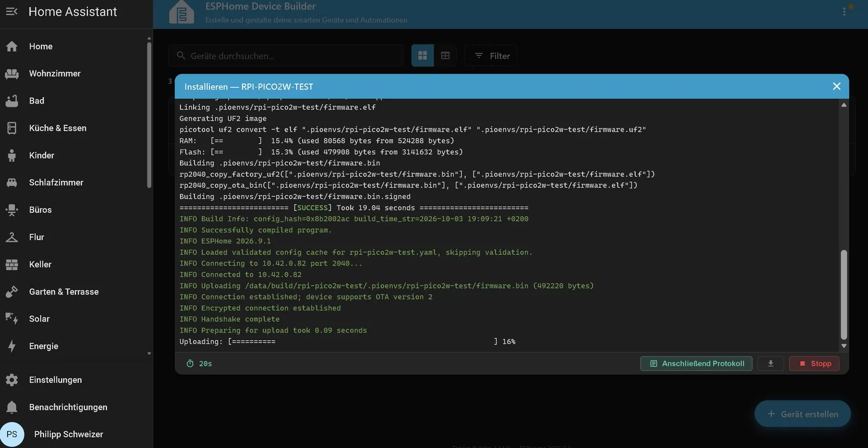Click the Energie lightning bolt icon

pos(12,346)
